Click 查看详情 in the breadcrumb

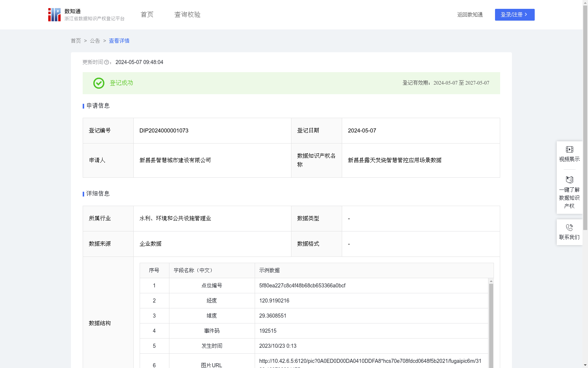click(x=119, y=41)
